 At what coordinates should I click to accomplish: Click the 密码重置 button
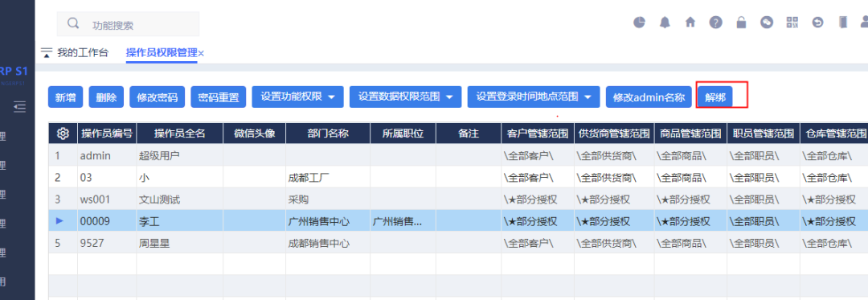click(218, 97)
